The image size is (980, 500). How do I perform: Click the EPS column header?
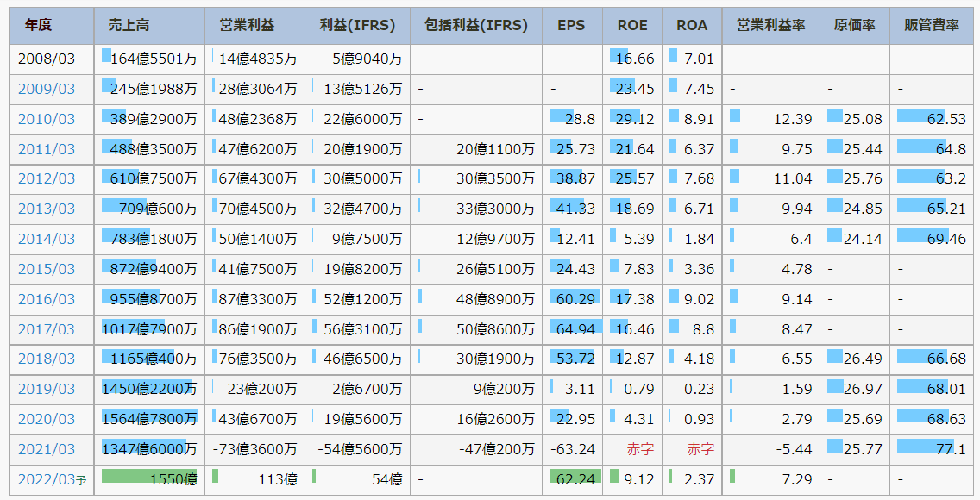point(571,26)
